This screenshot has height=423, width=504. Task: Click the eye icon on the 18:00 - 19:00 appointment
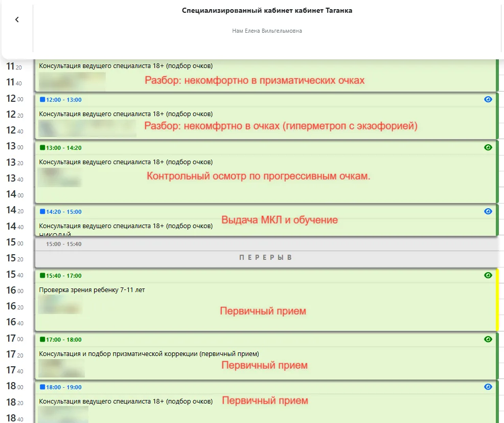click(x=488, y=387)
